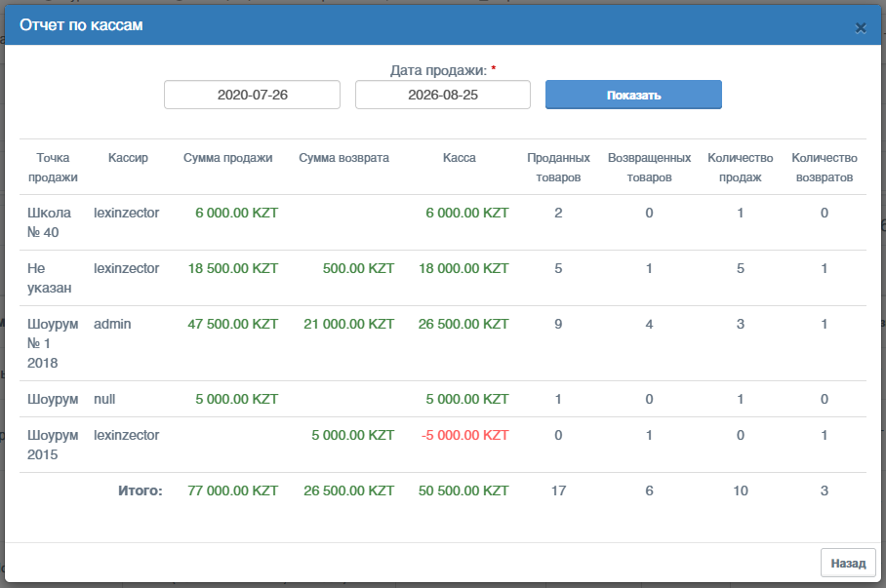Open the start date field 2020-07-26
This screenshot has height=588, width=886.
click(252, 95)
